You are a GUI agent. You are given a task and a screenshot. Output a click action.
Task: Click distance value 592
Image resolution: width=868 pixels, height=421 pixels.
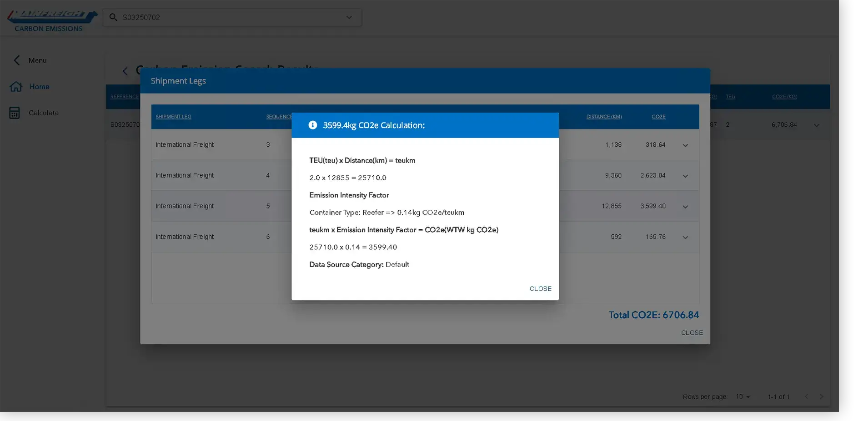coord(616,237)
